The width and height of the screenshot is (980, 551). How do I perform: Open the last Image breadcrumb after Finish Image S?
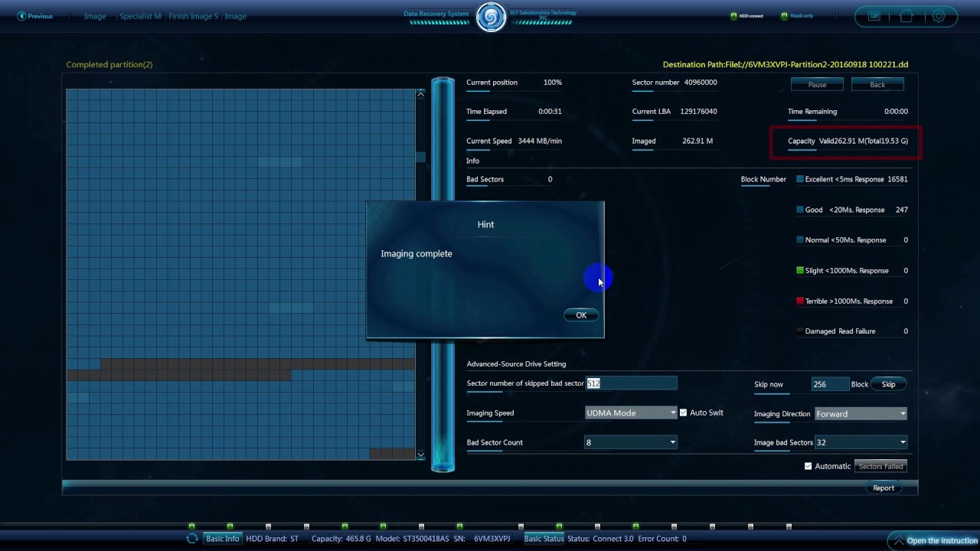[235, 16]
